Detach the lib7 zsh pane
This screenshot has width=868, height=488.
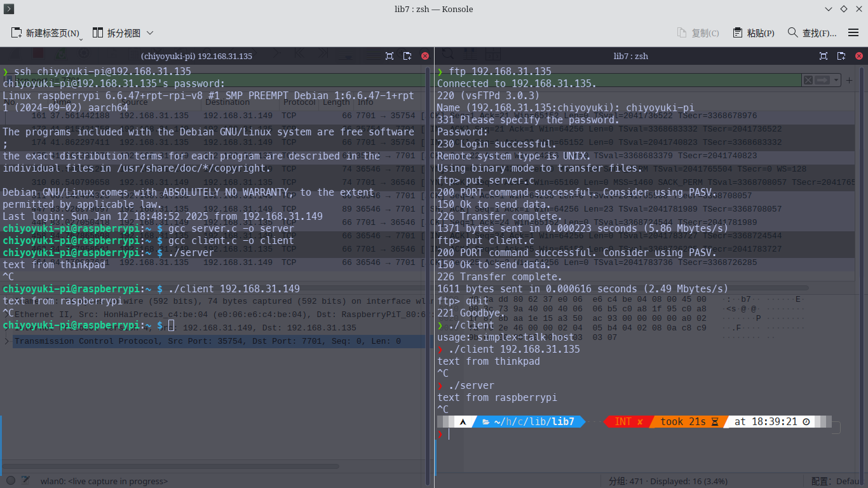coord(841,56)
